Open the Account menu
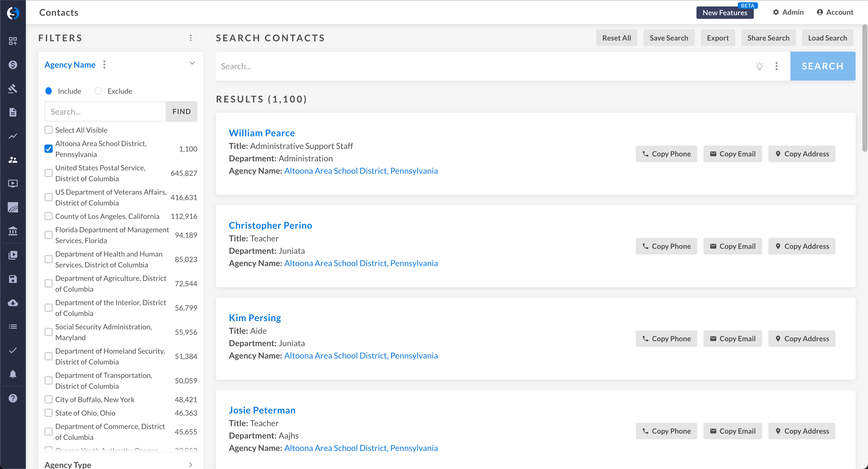 tap(835, 12)
